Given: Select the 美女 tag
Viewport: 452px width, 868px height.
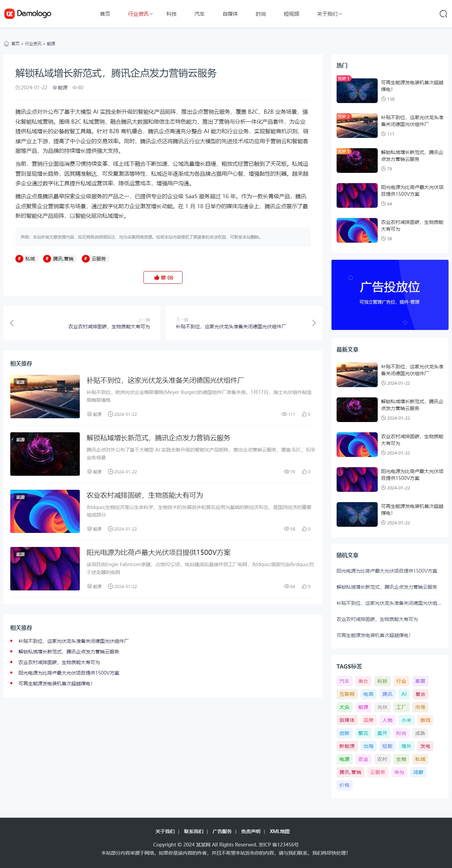Looking at the screenshot, I should [363, 681].
